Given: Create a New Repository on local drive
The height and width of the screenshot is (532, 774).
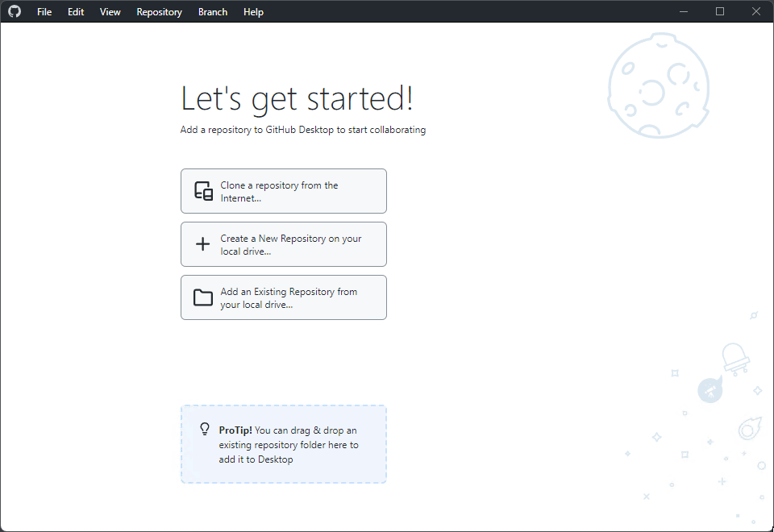Looking at the screenshot, I should [284, 244].
